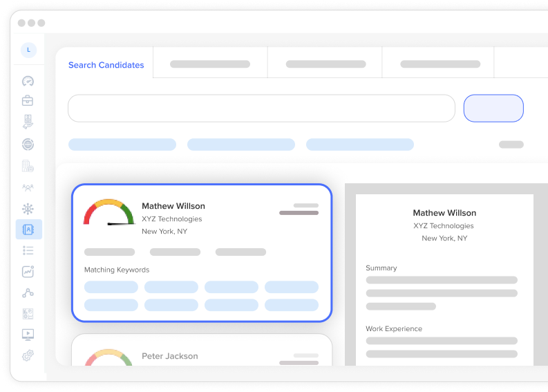The image size is (548, 392).
Task: Open the people group icon
Action: [28, 188]
